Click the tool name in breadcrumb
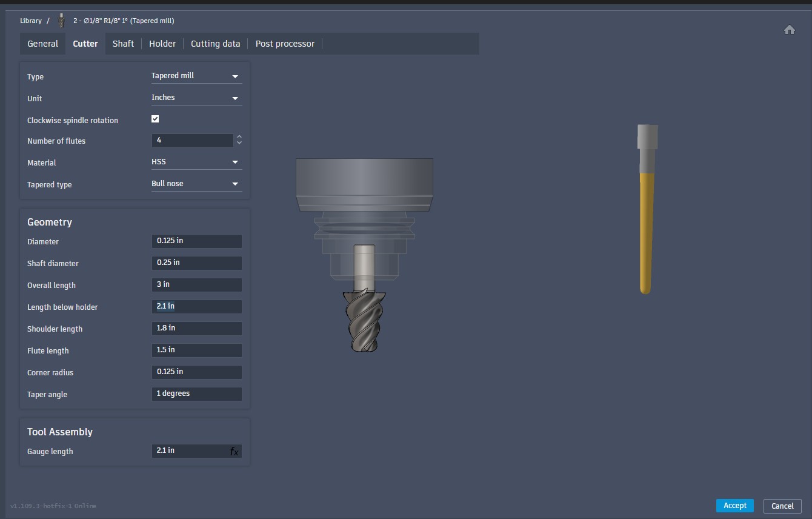Screen dimensions: 812x519 124,21
